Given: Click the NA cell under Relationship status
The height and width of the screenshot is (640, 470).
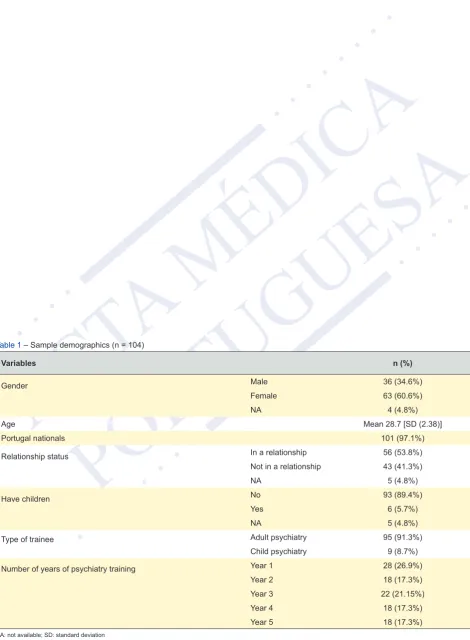Looking at the screenshot, I should click(256, 481).
